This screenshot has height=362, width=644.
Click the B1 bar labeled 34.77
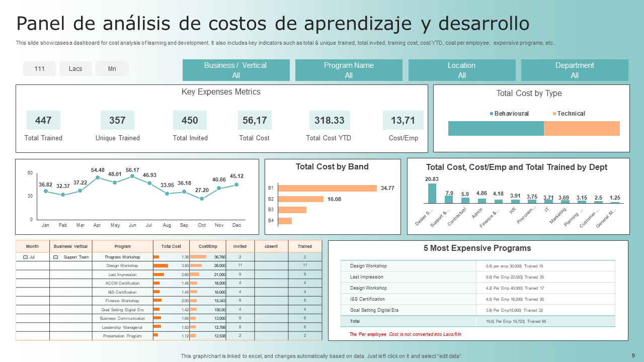328,188
